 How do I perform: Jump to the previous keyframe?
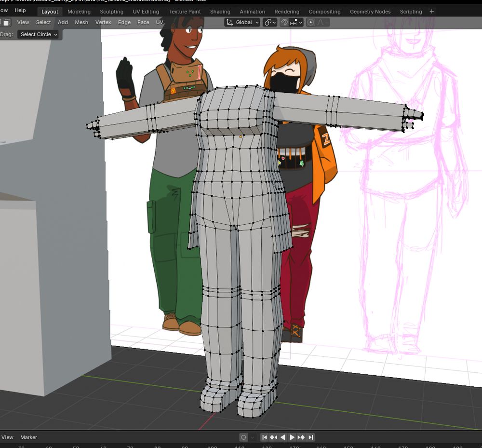click(x=273, y=437)
